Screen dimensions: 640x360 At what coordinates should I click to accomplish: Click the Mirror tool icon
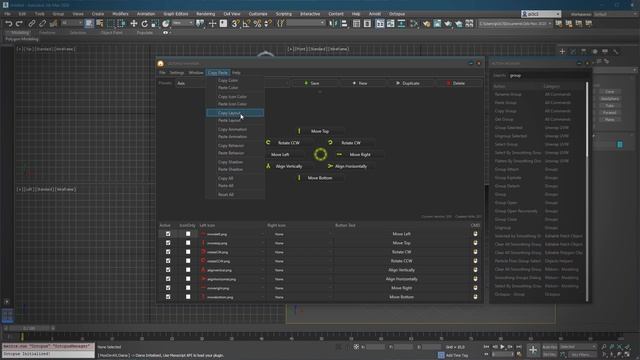(333, 24)
